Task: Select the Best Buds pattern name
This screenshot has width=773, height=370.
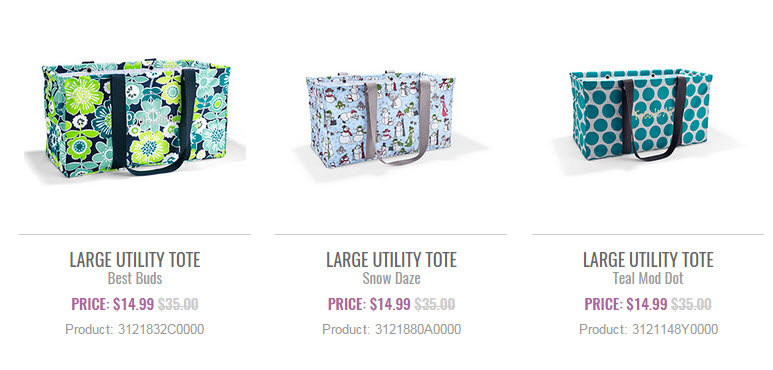Action: coord(135,278)
